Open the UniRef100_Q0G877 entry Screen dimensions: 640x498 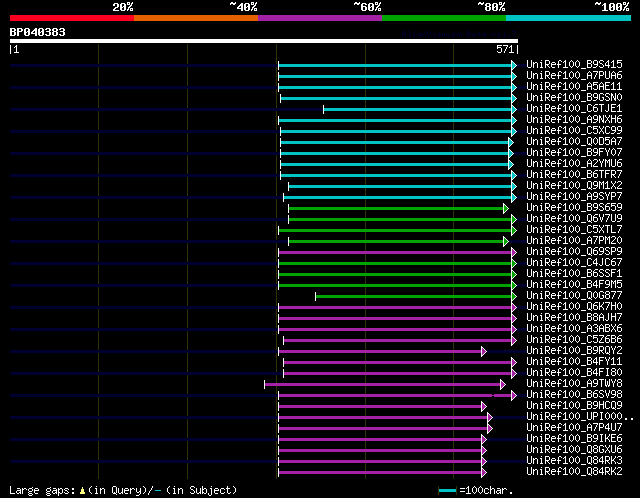[x=574, y=296]
